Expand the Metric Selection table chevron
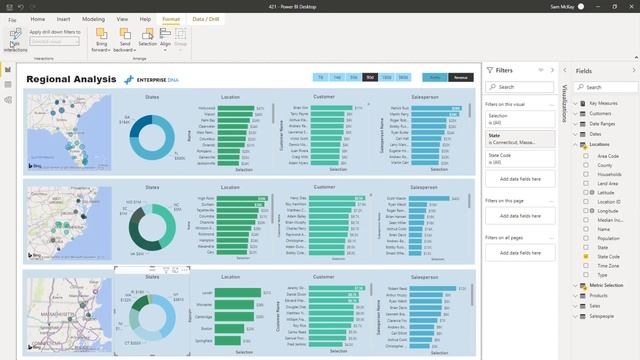The height and width of the screenshot is (360, 640). click(576, 285)
